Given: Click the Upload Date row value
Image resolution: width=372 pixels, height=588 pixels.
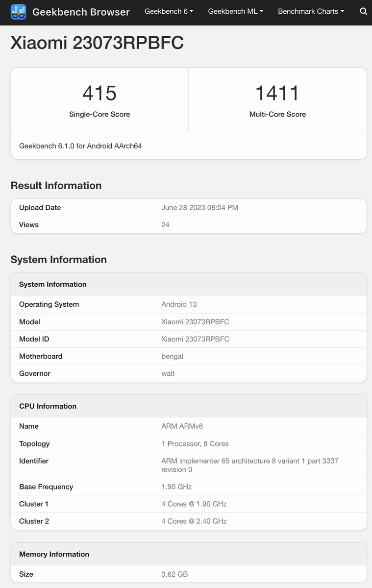Looking at the screenshot, I should (x=199, y=207).
